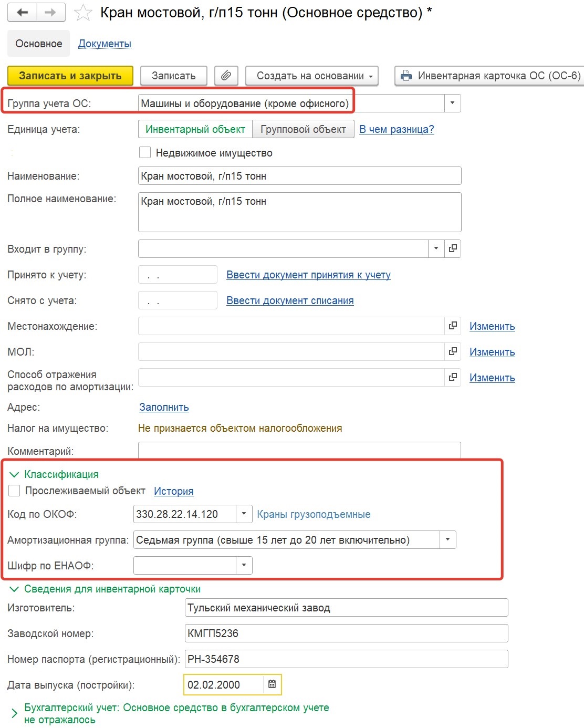
Task: Switch to Групповой объект unit option
Action: point(303,129)
